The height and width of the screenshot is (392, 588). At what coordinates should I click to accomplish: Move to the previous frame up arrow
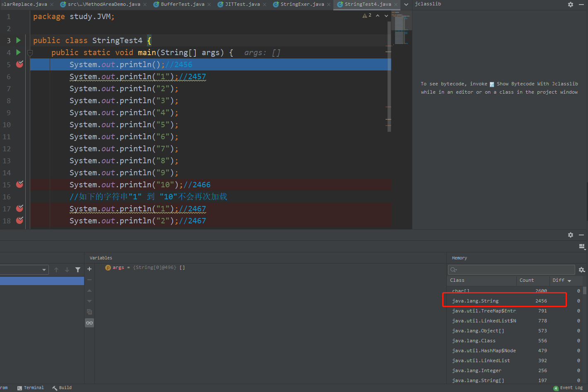pyautogui.click(x=56, y=270)
